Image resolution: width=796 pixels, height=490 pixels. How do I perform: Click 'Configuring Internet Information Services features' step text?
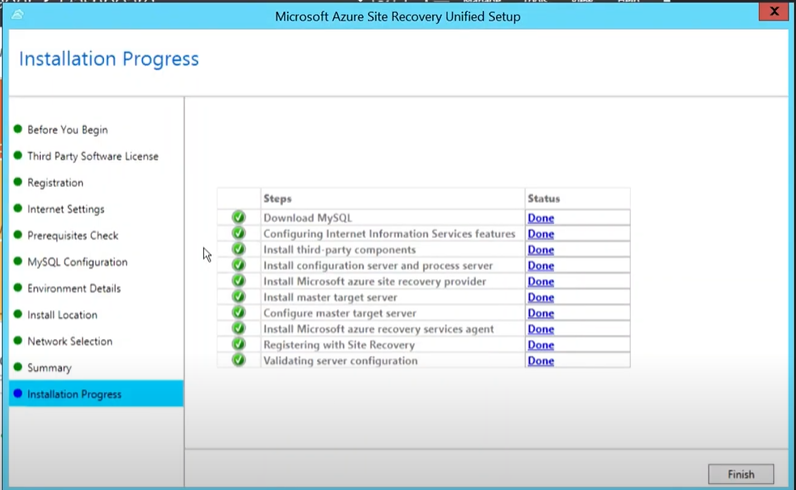coord(389,234)
